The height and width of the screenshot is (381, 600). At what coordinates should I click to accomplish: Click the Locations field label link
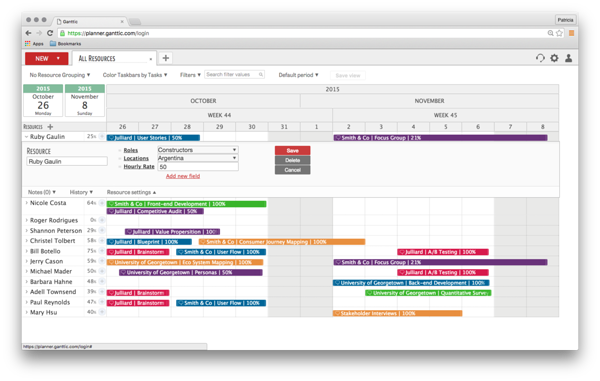[x=136, y=158]
